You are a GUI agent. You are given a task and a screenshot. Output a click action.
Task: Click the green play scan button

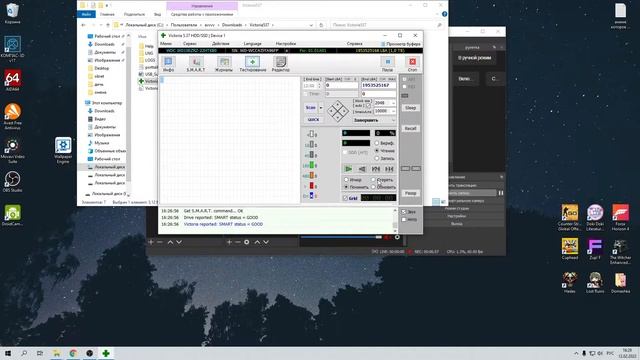click(348, 169)
